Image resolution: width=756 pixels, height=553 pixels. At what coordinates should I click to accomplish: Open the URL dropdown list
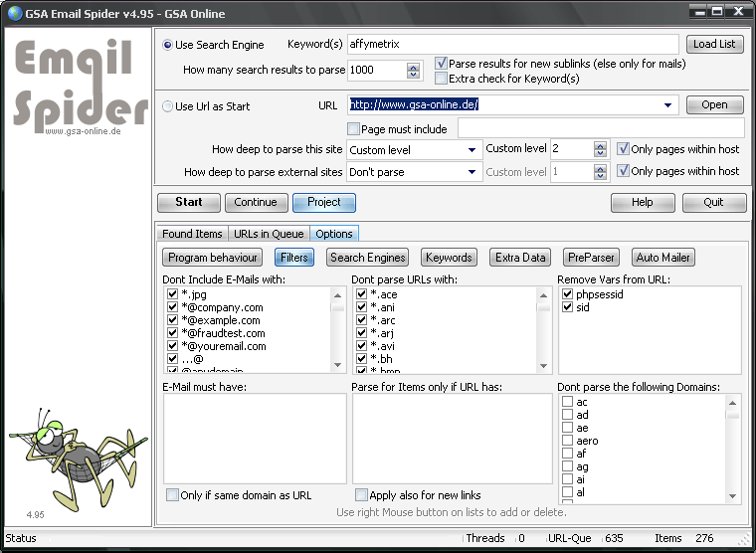[x=667, y=104]
